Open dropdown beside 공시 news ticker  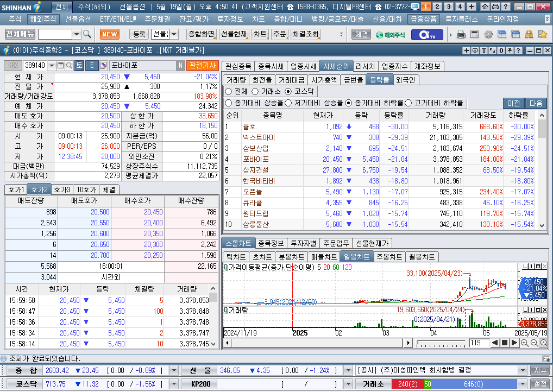click(x=523, y=370)
